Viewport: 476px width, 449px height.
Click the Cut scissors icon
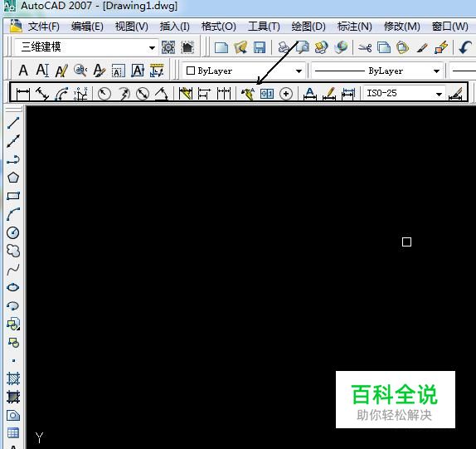pyautogui.click(x=365, y=47)
